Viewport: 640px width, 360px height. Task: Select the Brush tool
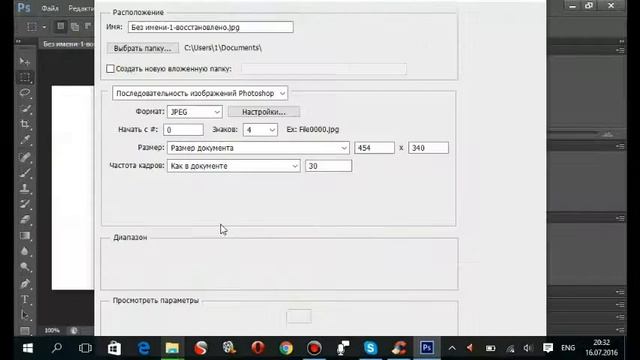(x=25, y=173)
